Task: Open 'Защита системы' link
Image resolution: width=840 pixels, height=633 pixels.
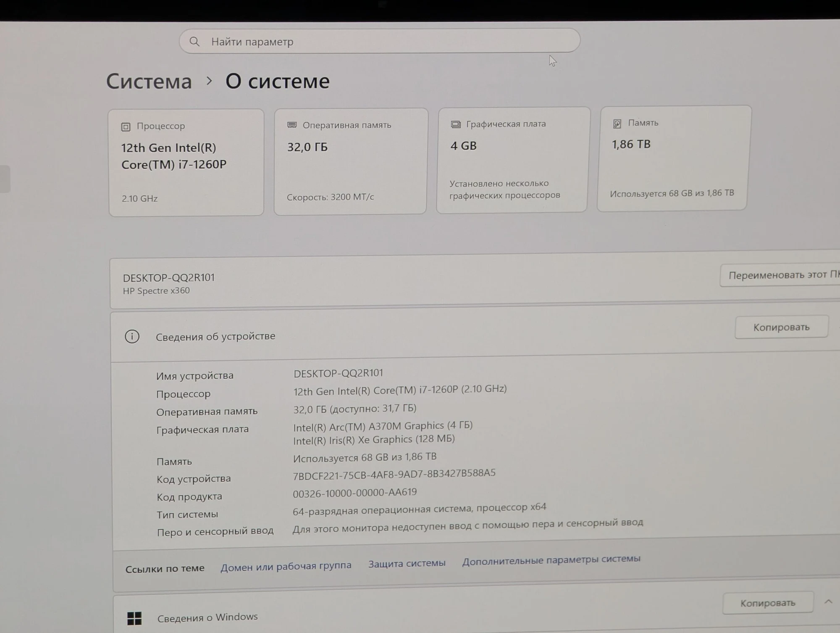Action: click(x=407, y=563)
